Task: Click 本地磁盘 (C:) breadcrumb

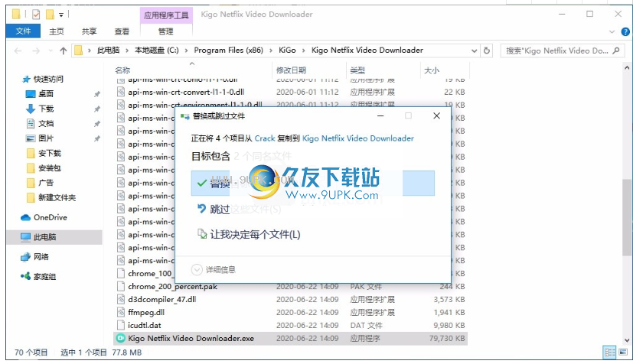Action: [x=157, y=50]
